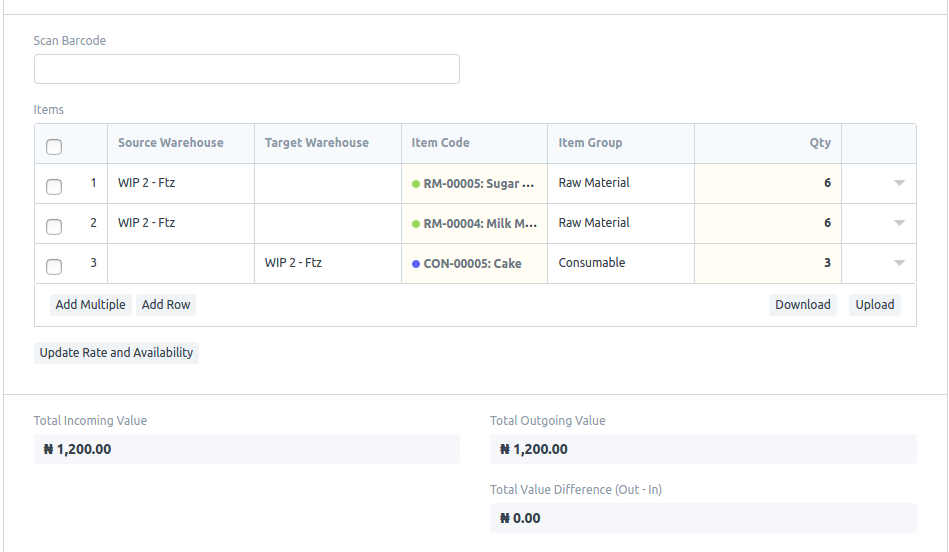Click the green status dot for RM-00004 Milk

point(416,224)
